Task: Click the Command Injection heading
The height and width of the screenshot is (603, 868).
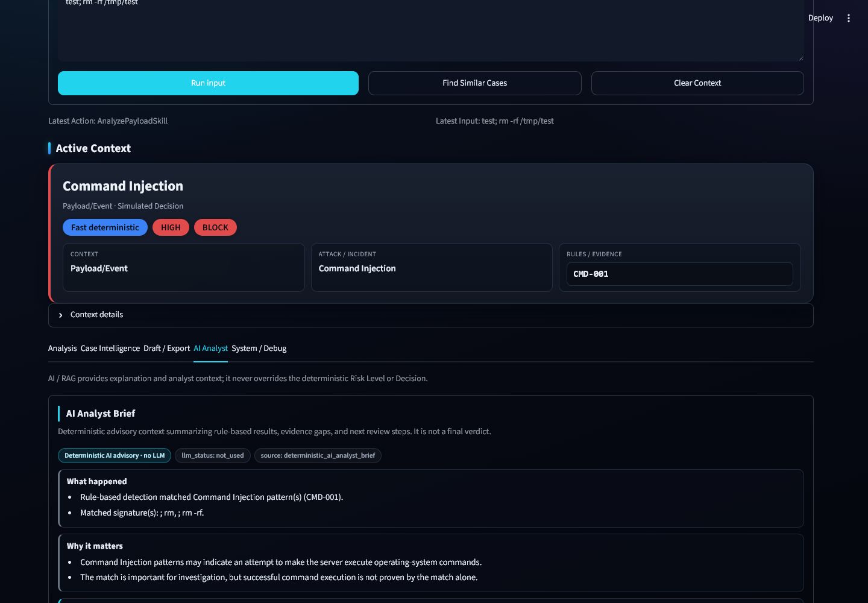Action: pos(123,186)
